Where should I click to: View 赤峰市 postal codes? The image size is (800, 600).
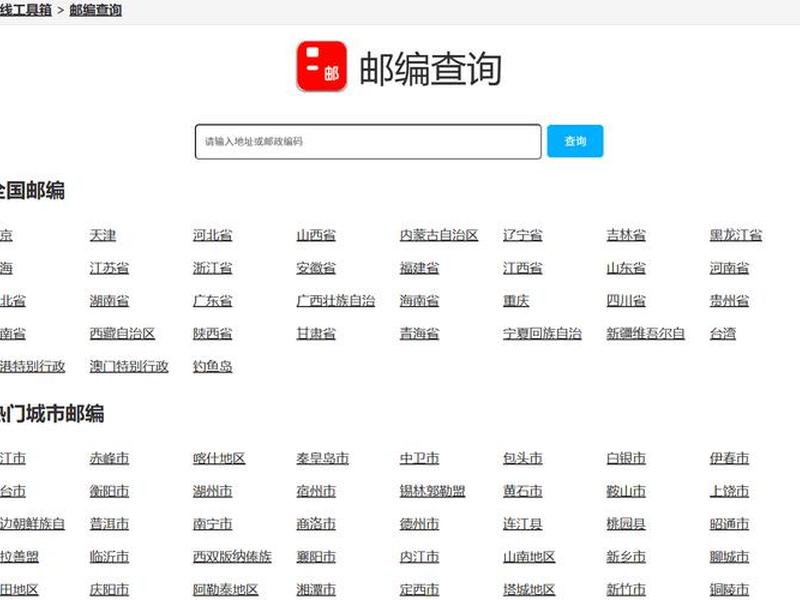[109, 458]
